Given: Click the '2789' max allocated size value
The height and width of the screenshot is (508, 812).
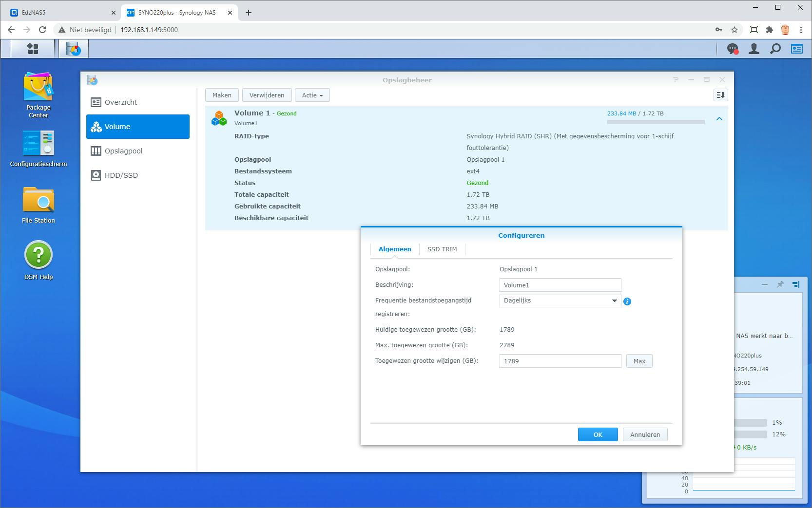Looking at the screenshot, I should click(507, 345).
